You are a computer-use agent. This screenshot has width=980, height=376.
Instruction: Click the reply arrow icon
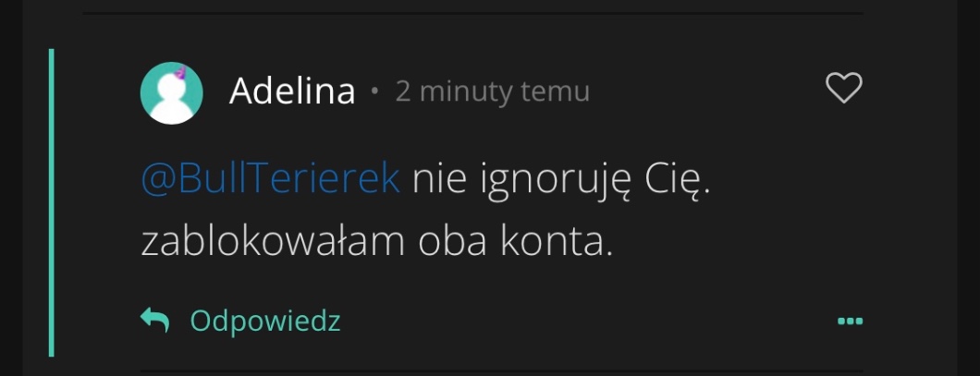(x=155, y=320)
